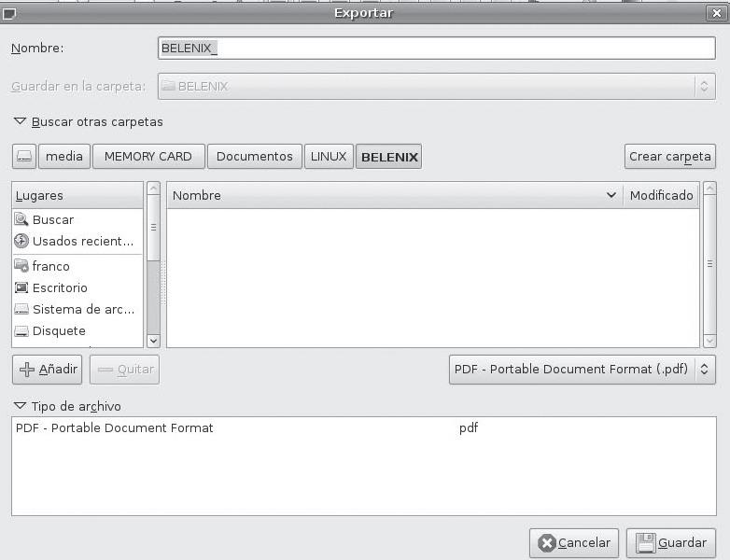The height and width of the screenshot is (560, 730).
Task: Open the Guardar en la carpeta dropdown
Action: 437,86
